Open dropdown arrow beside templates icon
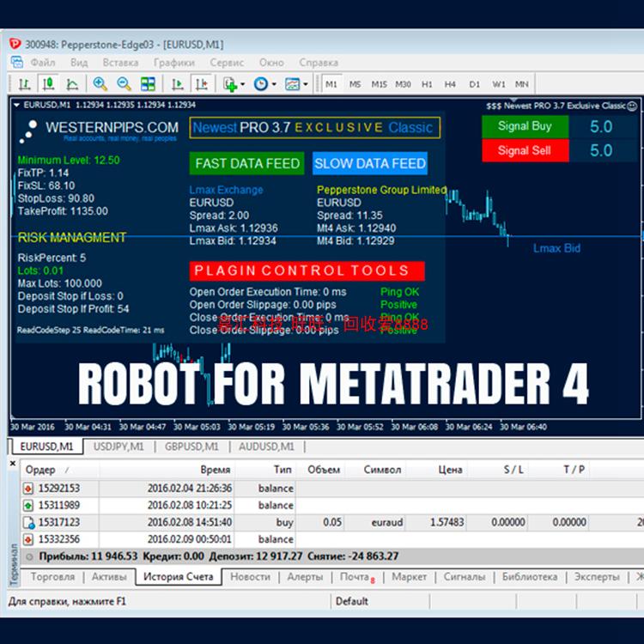Image resolution: width=644 pixels, height=644 pixels. (x=306, y=85)
